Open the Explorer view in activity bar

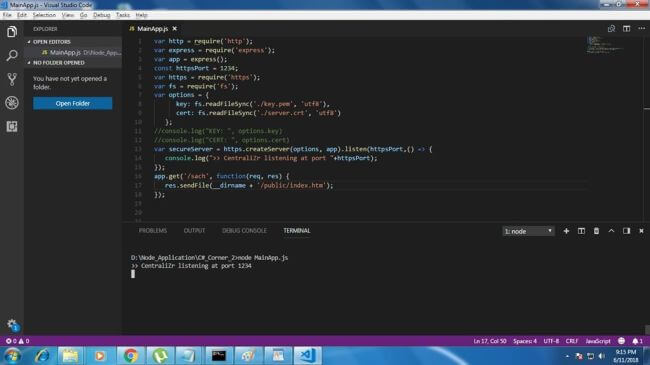[12, 32]
